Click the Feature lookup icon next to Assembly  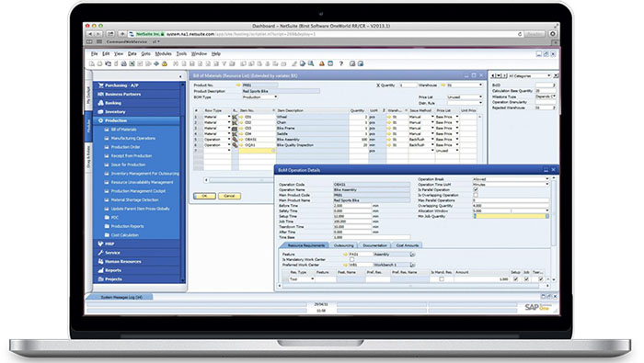[x=412, y=255]
